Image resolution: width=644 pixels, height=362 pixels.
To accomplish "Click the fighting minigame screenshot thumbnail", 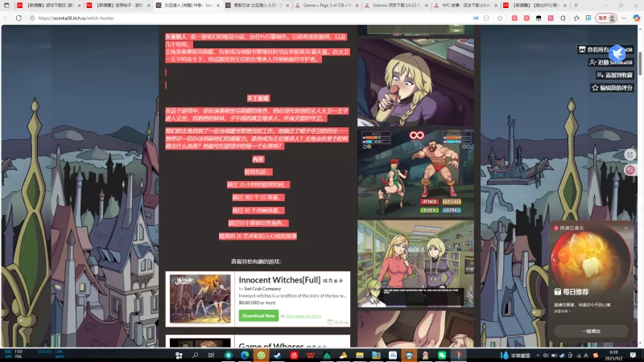I will [415, 173].
